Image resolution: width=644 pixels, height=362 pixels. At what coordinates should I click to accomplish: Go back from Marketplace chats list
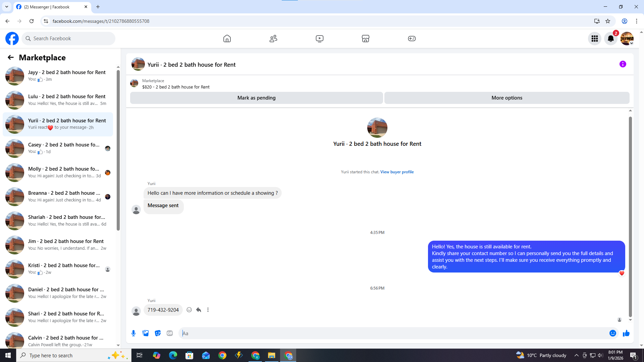pyautogui.click(x=11, y=57)
